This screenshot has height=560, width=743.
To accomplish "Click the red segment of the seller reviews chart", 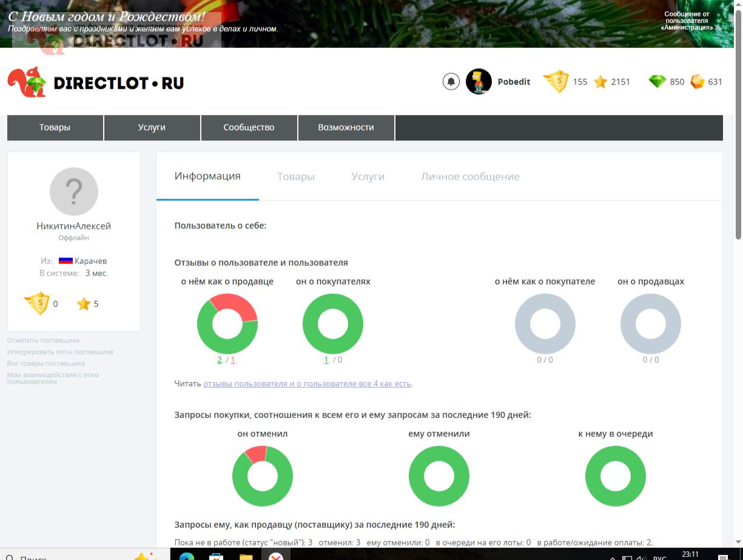I will (x=238, y=306).
